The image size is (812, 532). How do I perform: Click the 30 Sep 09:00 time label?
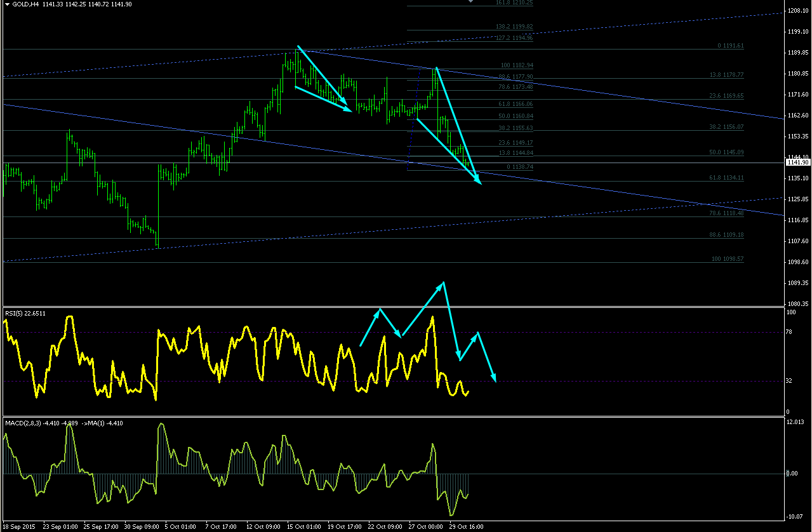[142, 527]
